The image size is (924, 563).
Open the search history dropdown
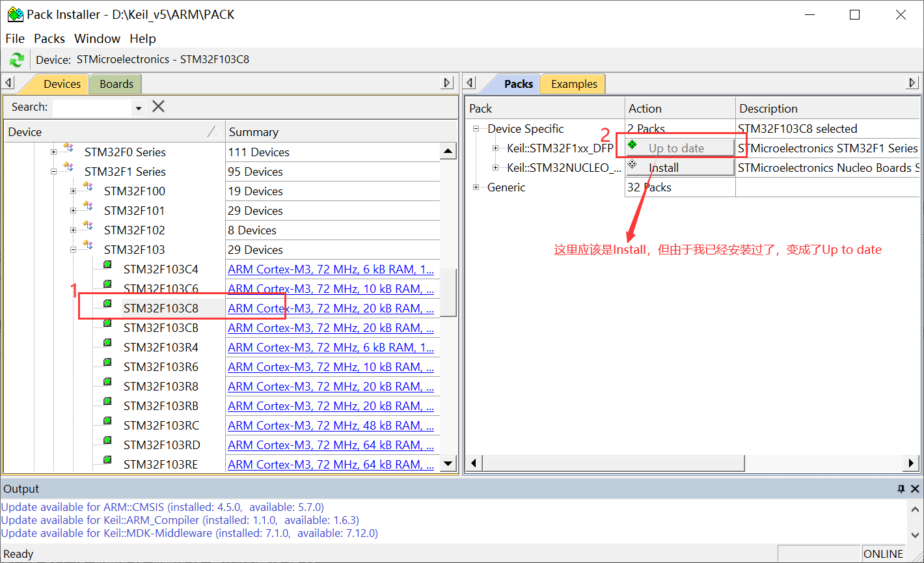click(138, 108)
